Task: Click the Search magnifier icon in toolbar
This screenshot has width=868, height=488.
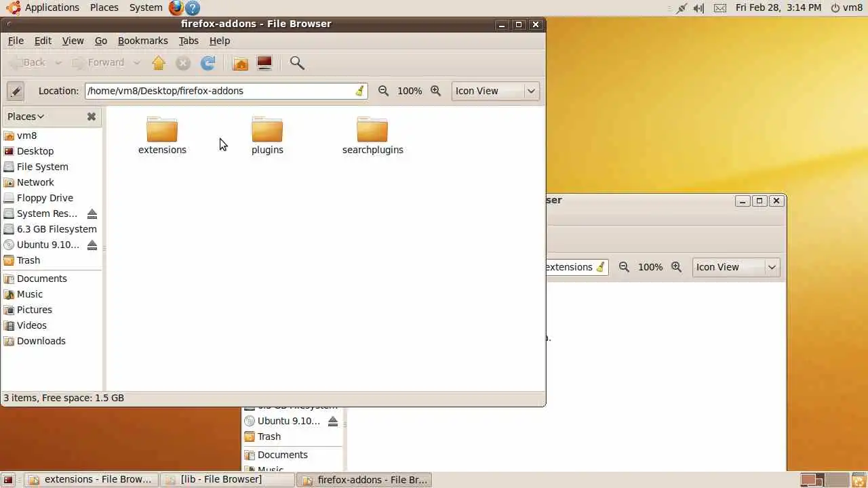Action: tap(297, 63)
